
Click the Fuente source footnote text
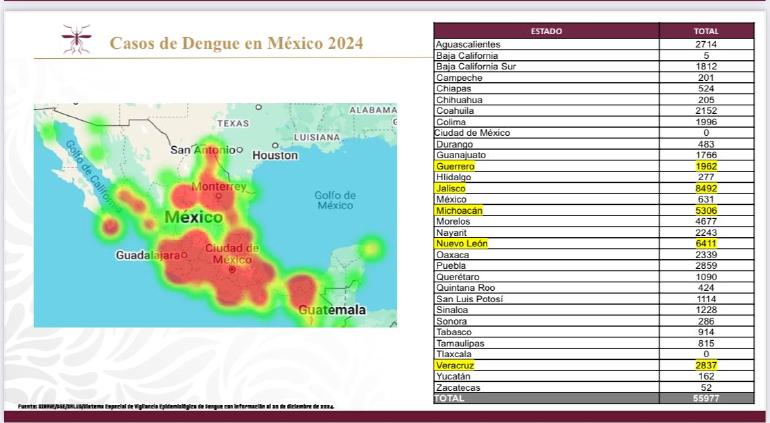coord(176,406)
